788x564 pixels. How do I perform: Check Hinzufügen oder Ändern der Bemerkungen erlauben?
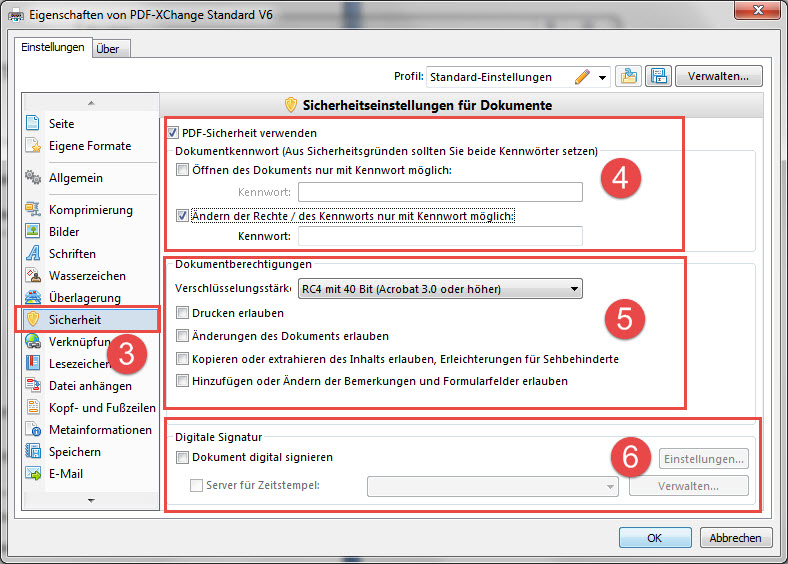pyautogui.click(x=182, y=381)
